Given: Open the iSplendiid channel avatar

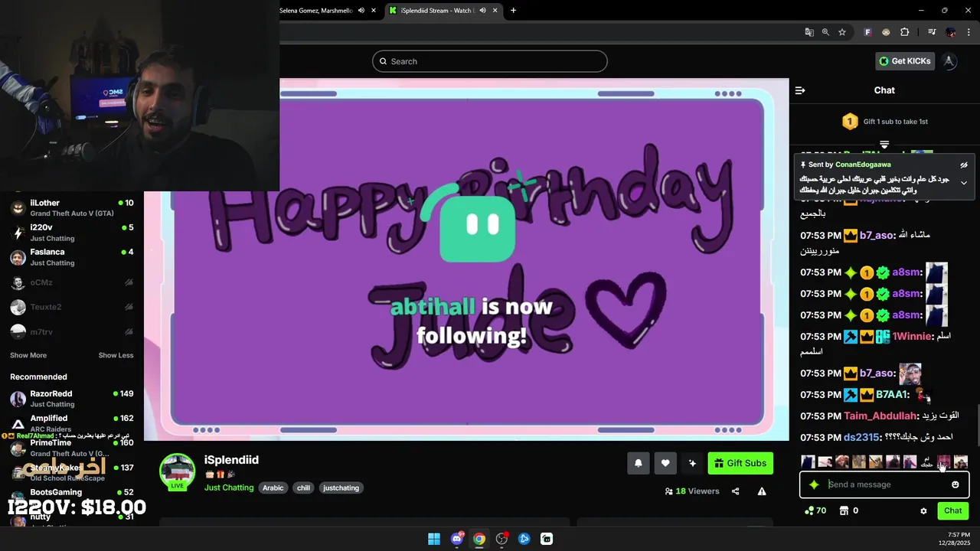Looking at the screenshot, I should tap(177, 471).
